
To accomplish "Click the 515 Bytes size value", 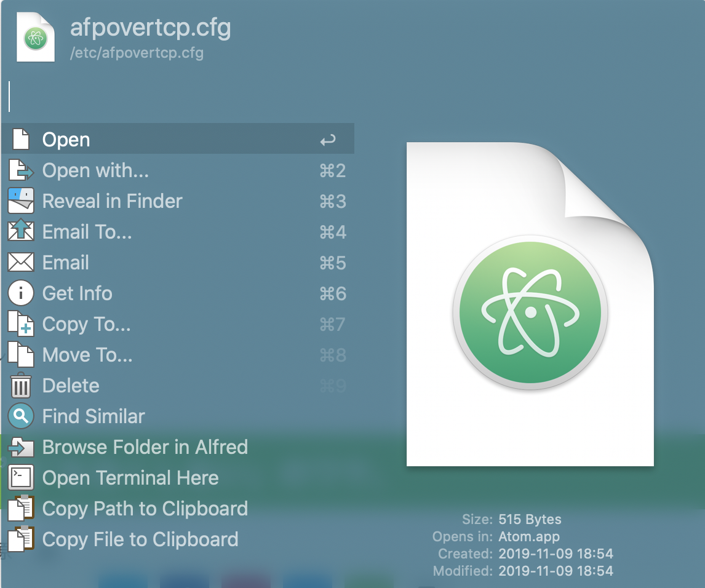I will 530,519.
